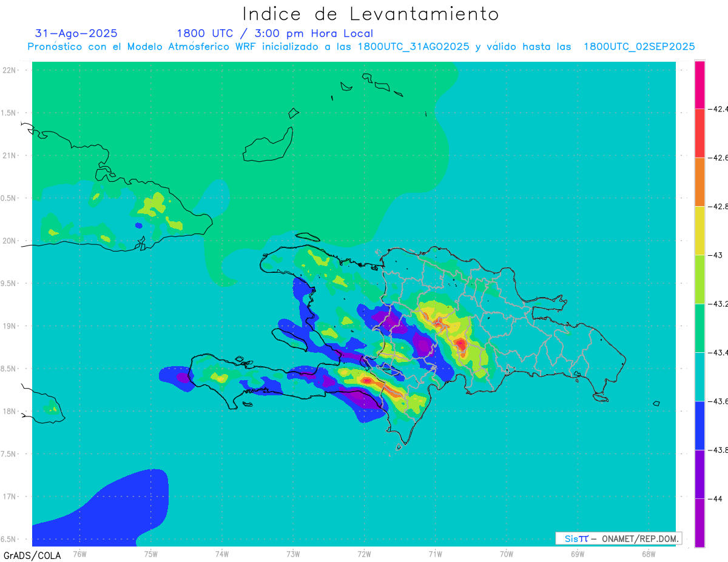Click the '73W' longitude label
The width and height of the screenshot is (728, 562).
click(293, 554)
